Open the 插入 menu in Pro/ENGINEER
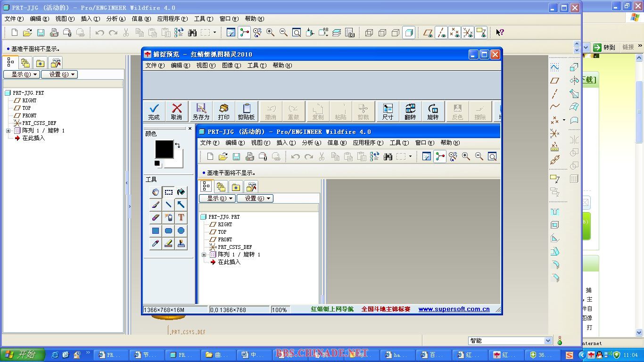644x362 pixels. tap(91, 19)
